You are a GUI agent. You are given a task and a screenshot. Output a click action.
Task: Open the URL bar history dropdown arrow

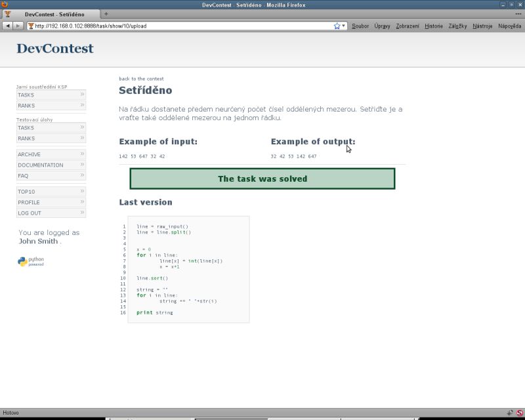click(343, 26)
